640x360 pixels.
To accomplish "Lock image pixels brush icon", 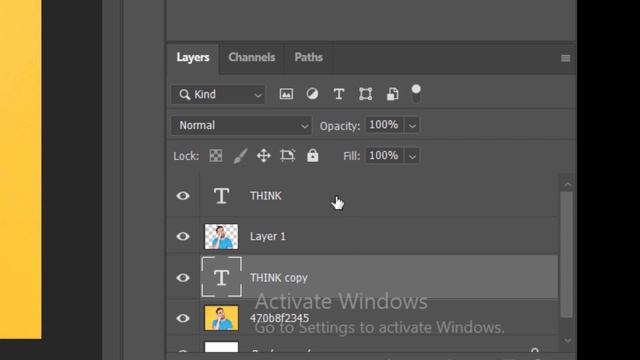I will [240, 156].
